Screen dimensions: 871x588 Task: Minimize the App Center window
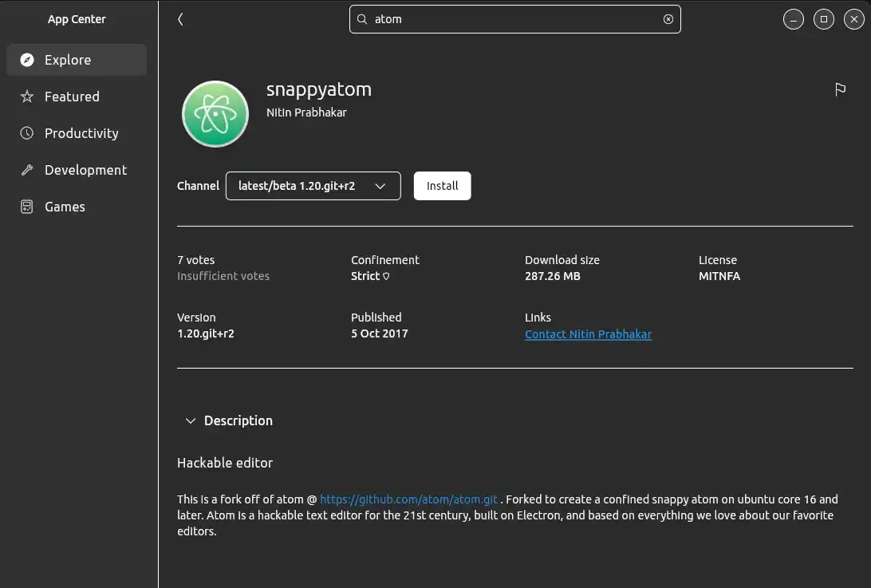point(793,19)
